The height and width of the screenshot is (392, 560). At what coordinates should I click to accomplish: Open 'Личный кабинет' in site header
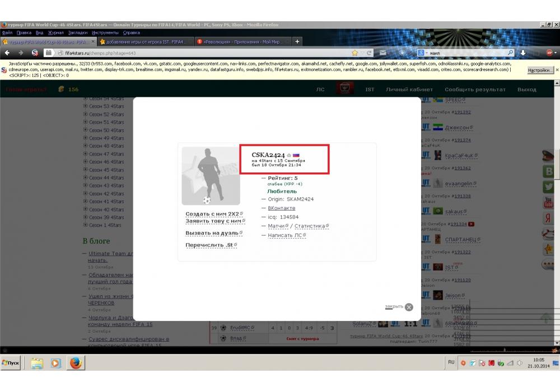click(409, 89)
